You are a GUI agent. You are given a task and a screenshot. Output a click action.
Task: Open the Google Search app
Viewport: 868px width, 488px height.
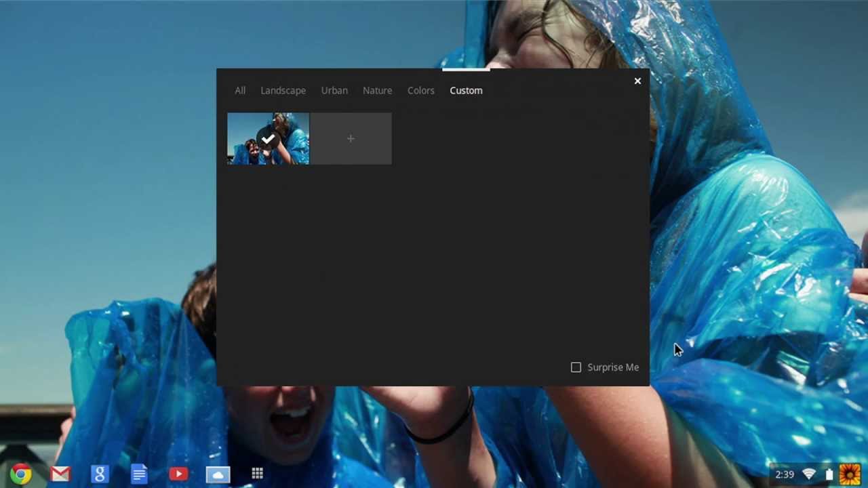pyautogui.click(x=99, y=474)
